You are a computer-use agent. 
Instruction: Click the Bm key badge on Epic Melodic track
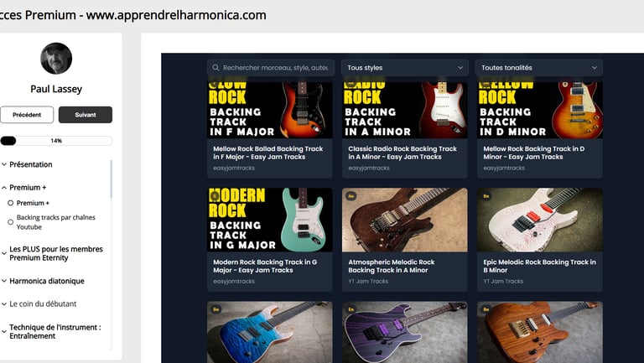click(486, 196)
